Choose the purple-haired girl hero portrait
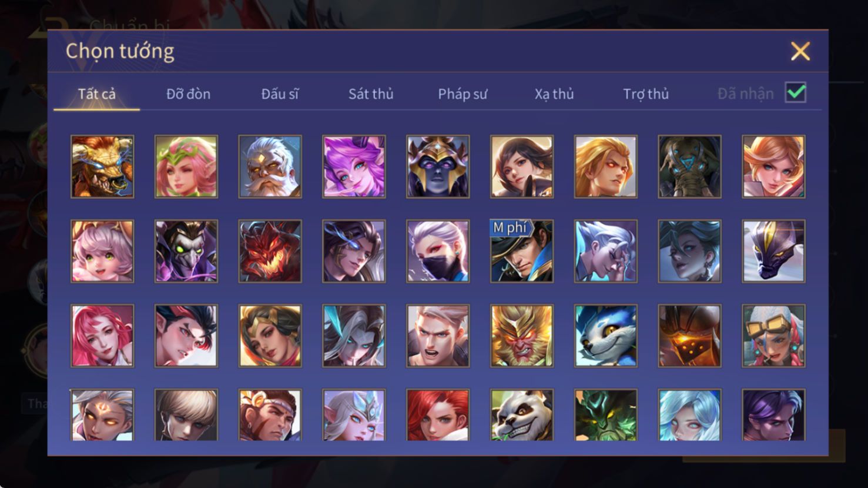Viewport: 868px width, 488px height. click(354, 166)
